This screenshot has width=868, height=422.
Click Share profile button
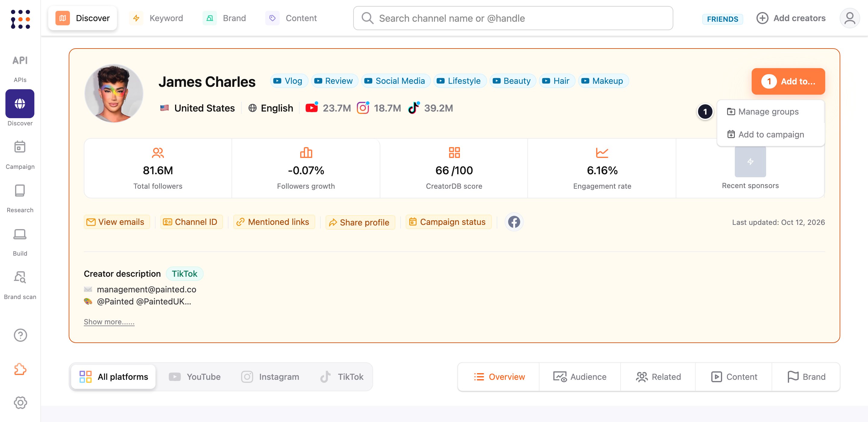[x=360, y=222]
